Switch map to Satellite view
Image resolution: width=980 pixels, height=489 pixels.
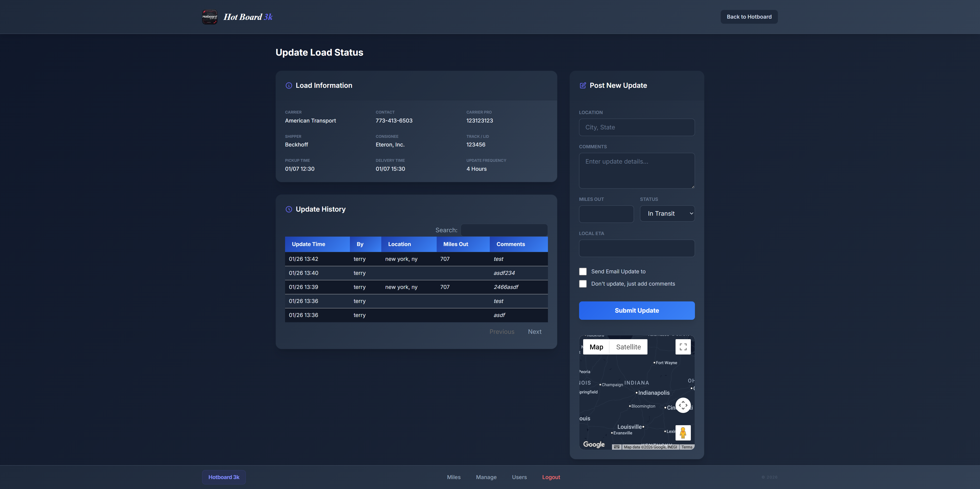coord(628,347)
